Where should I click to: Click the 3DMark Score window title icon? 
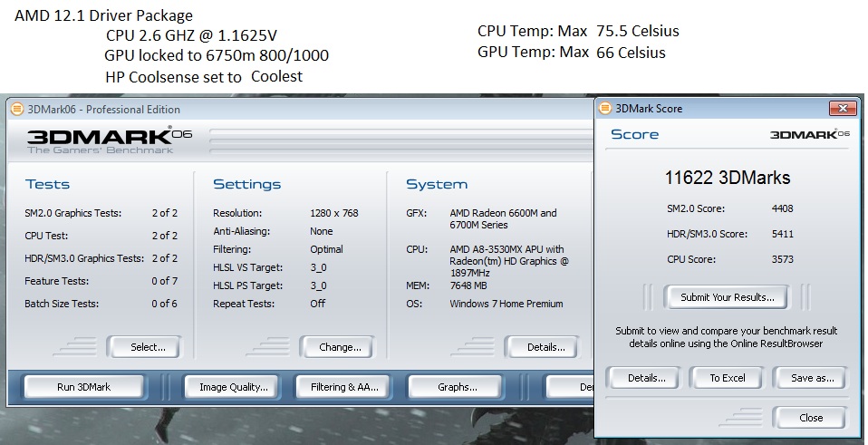(605, 109)
